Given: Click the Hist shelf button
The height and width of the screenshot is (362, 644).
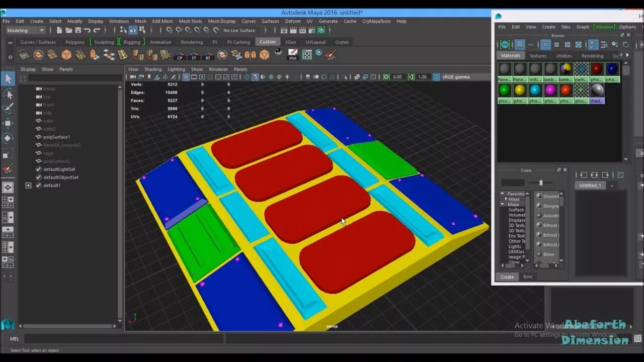Looking at the screenshot, I should pyautogui.click(x=293, y=55).
